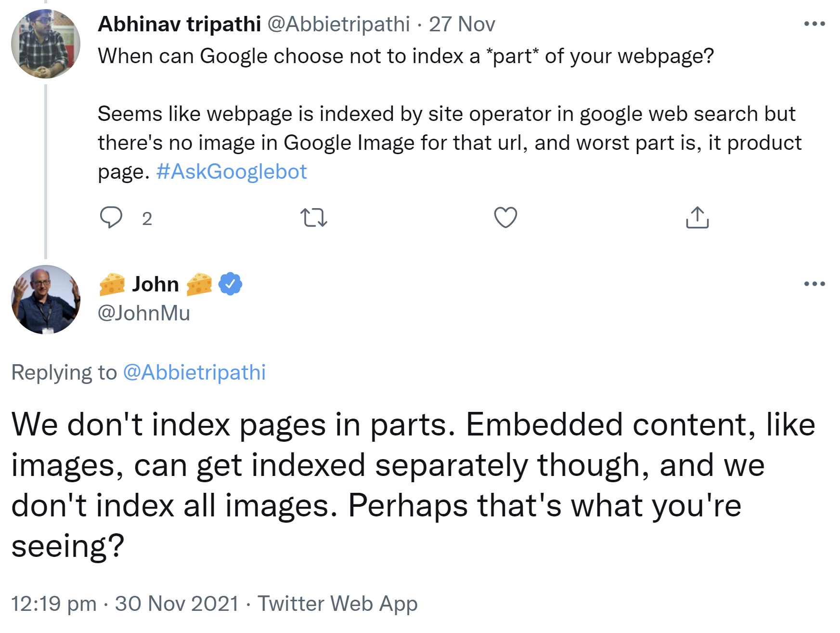Open John's profile picture
Image resolution: width=840 pixels, height=633 pixels.
click(46, 299)
